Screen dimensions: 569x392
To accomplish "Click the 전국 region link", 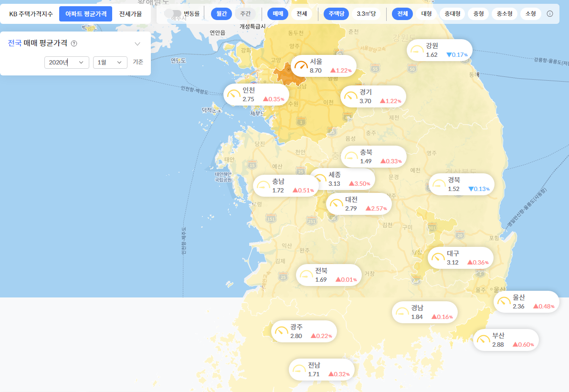I will pyautogui.click(x=14, y=43).
